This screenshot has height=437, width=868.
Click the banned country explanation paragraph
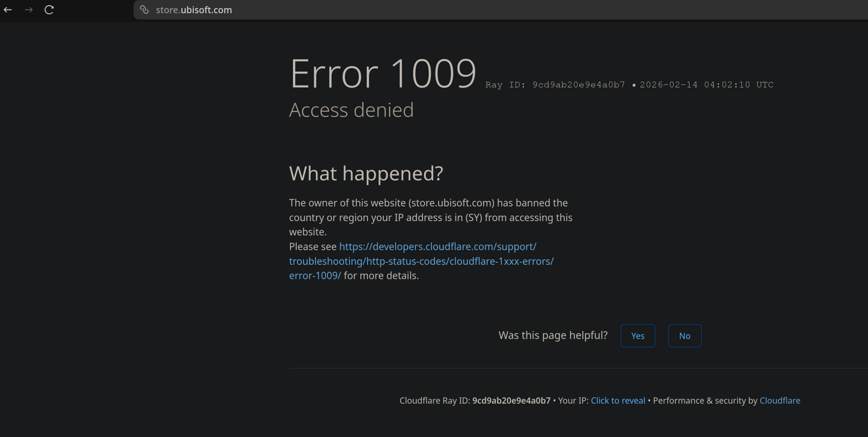tap(430, 217)
